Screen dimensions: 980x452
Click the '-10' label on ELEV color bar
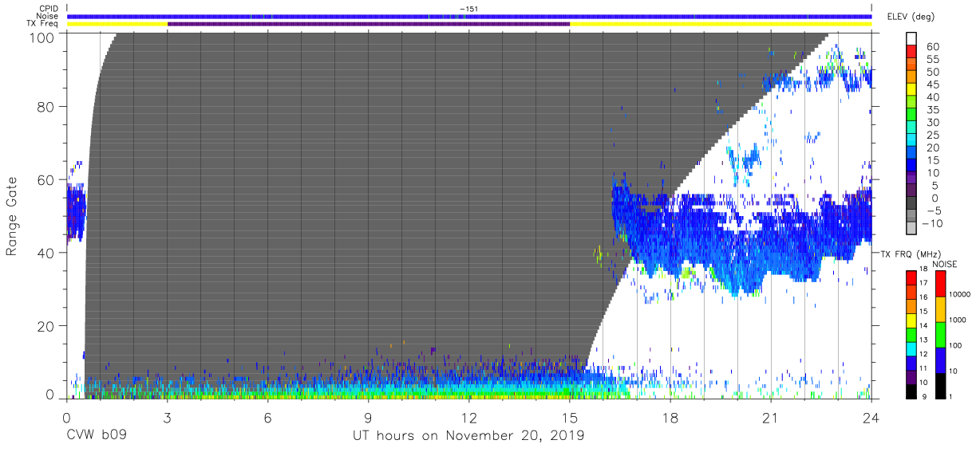coord(931,223)
